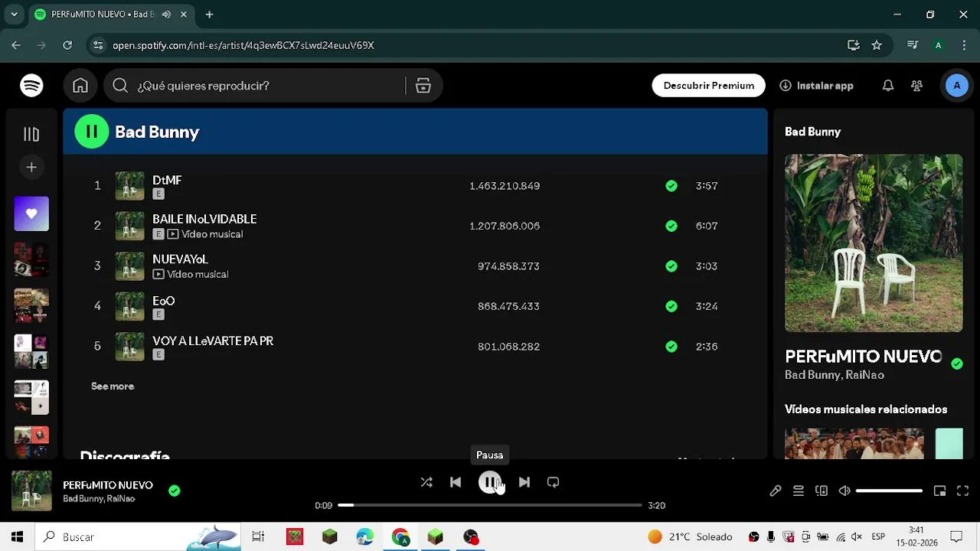
Task: Toggle saved check next to PERFuMITO NUEVO in player bar
Action: (175, 491)
